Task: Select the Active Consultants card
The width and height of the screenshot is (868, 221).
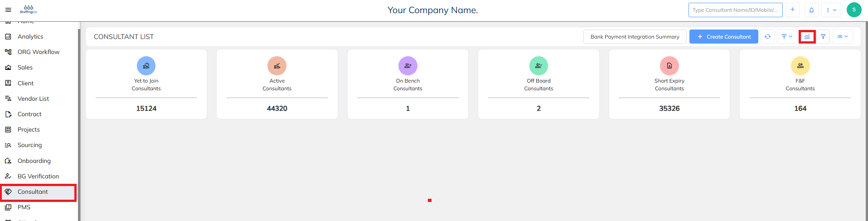Action: [277, 84]
